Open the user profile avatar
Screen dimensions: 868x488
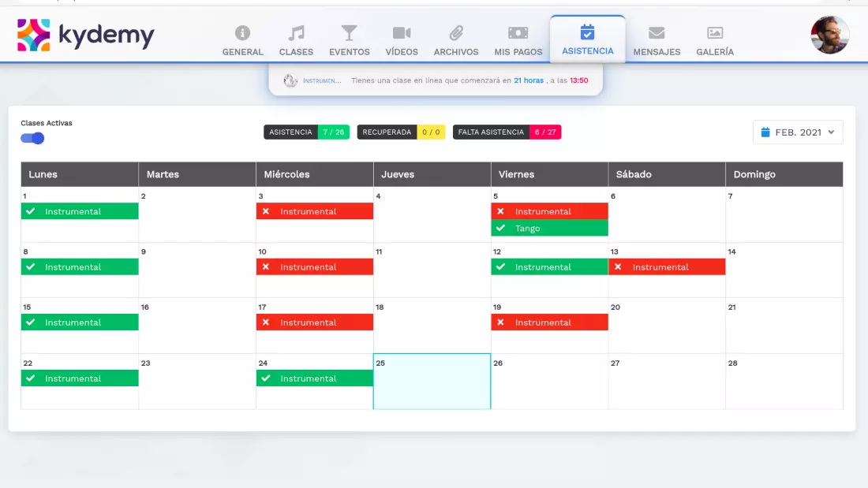point(829,35)
